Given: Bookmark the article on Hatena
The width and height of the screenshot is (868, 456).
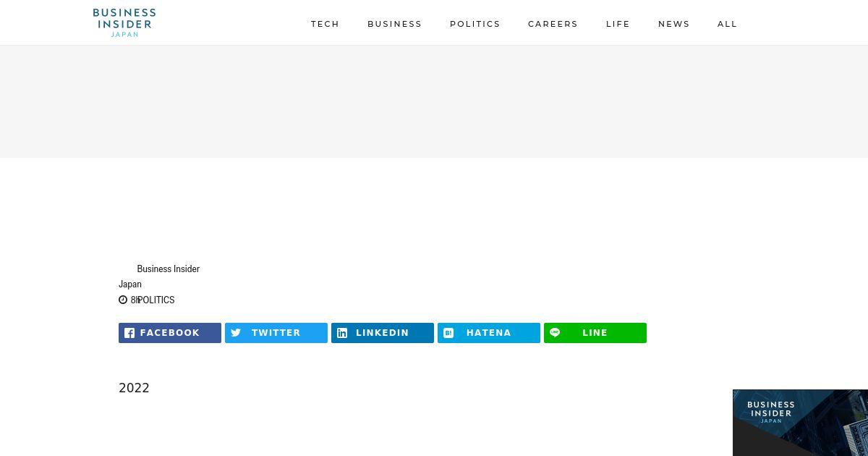Looking at the screenshot, I should pos(489,333).
